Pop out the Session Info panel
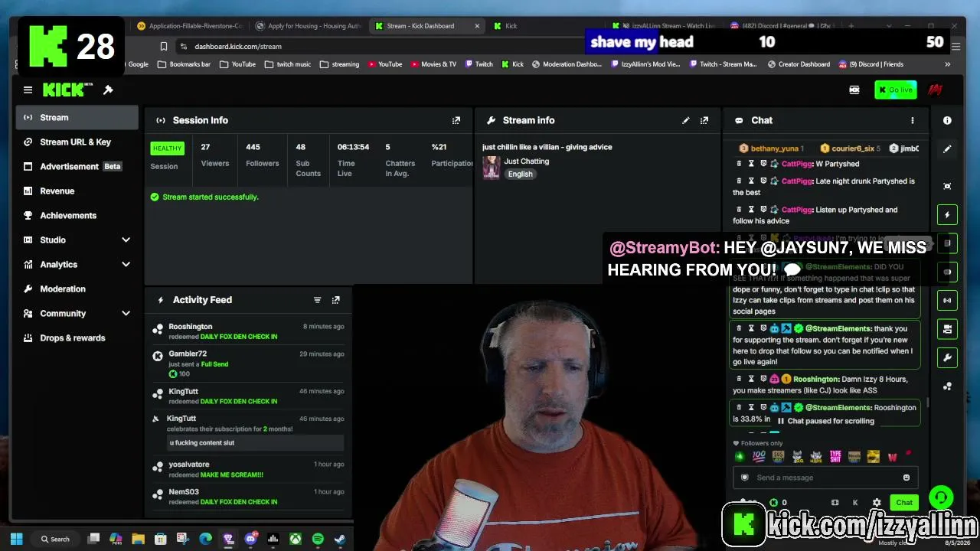This screenshot has width=980, height=551. pyautogui.click(x=456, y=120)
